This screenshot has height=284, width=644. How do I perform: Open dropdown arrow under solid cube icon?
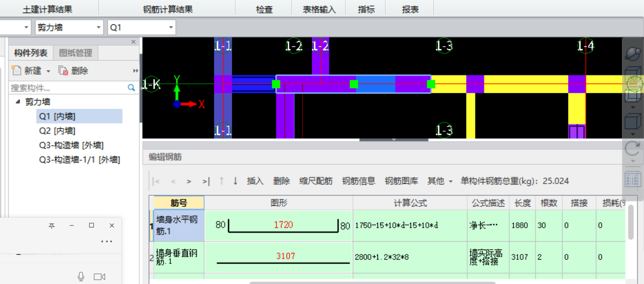[x=633, y=134]
